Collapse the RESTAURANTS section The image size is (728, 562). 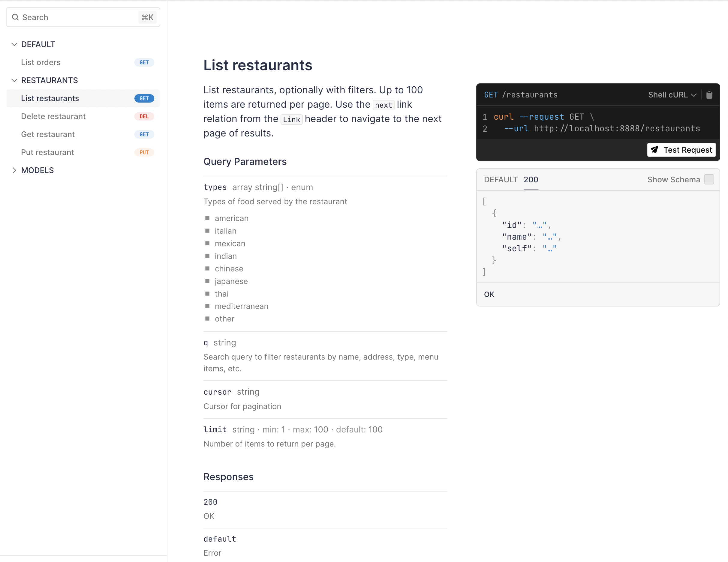pos(14,80)
